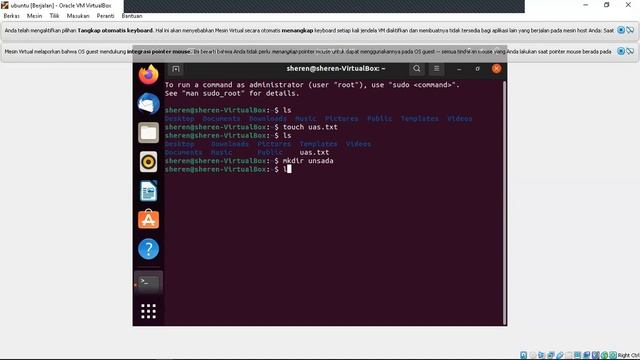This screenshot has height=360, width=640.
Task: Launch Rhythmbox music player from dock
Action: [148, 162]
